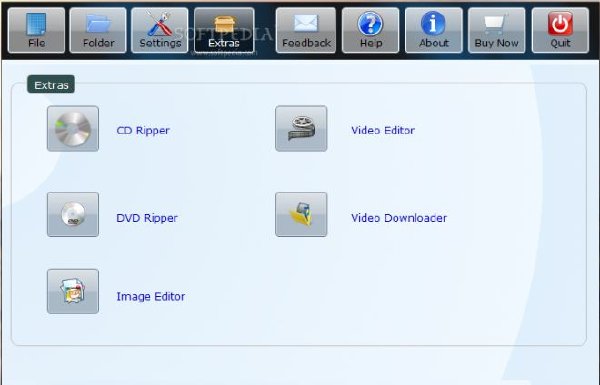Image resolution: width=600 pixels, height=385 pixels.
Task: Click the Image Editor text link
Action: [x=151, y=297]
